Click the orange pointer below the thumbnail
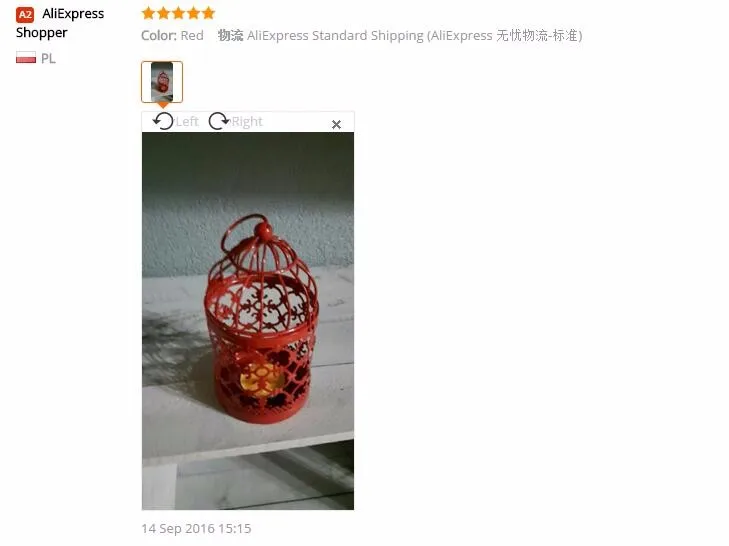The width and height of the screenshot is (729, 546). pos(162,105)
